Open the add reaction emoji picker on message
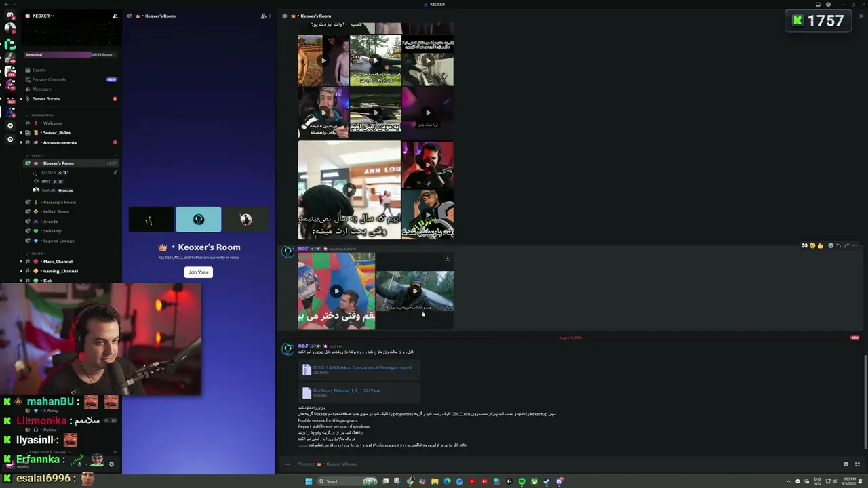 tap(831, 245)
